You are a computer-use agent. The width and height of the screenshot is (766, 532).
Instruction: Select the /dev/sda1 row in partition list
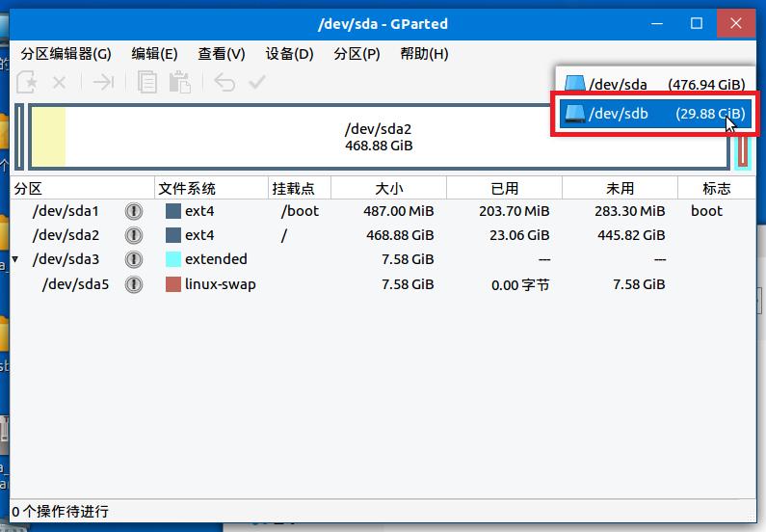[x=383, y=211]
